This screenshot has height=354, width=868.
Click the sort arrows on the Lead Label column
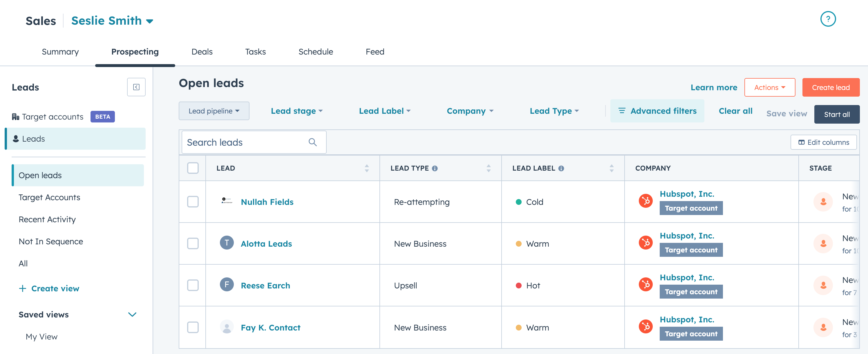click(611, 168)
